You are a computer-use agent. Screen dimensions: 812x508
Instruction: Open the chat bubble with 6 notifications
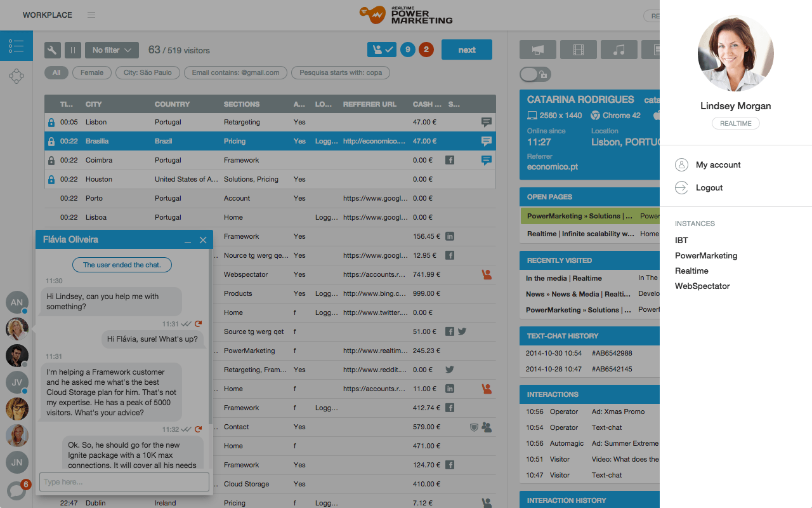coord(17,490)
